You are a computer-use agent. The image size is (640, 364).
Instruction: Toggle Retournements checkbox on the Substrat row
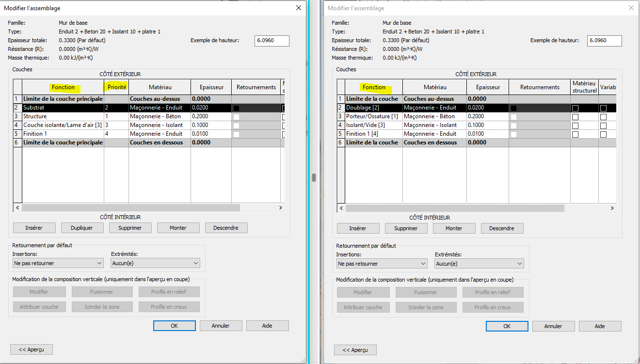tap(237, 108)
